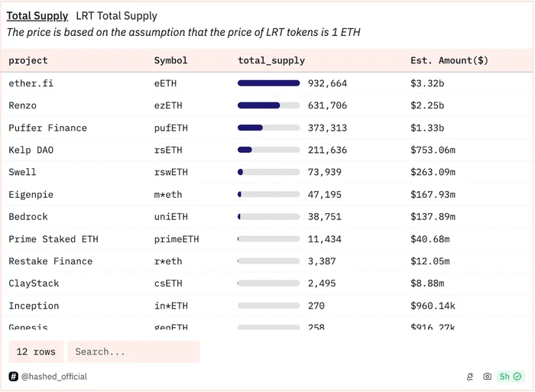535x392 pixels.
Task: Click the Hashed logo icon beside @hashed_official
Action: tap(13, 376)
